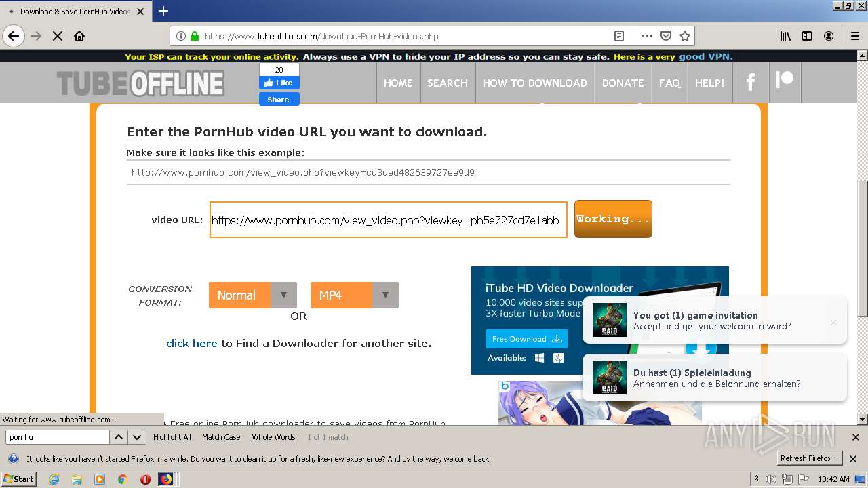
Task: Find next match arrow in find bar
Action: [x=137, y=437]
